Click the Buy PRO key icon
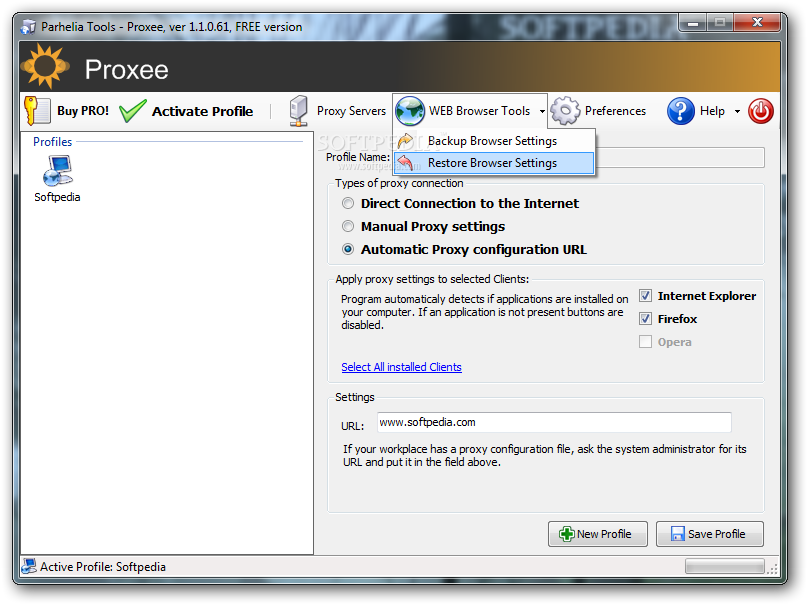Screen dimensions: 808x605 [x=37, y=111]
